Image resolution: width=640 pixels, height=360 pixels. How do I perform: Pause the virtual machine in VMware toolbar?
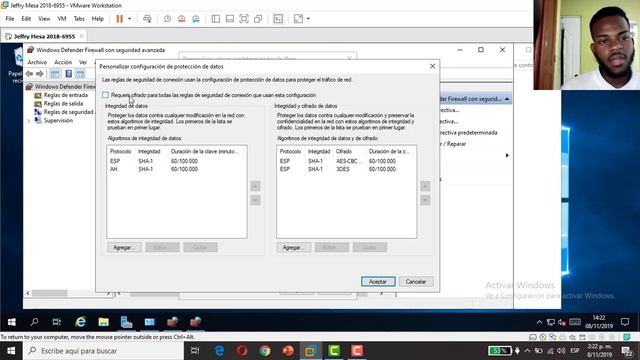(119, 19)
